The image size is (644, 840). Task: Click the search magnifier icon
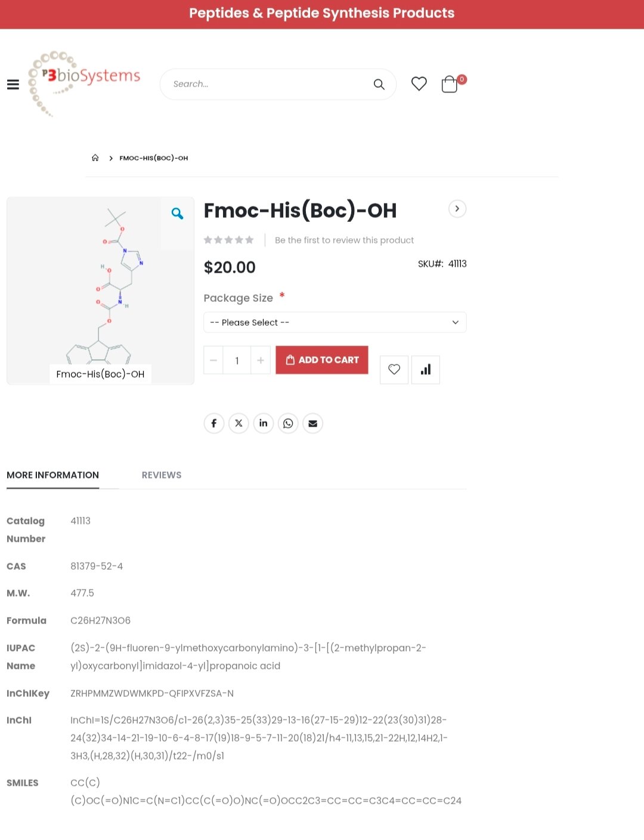pyautogui.click(x=379, y=85)
